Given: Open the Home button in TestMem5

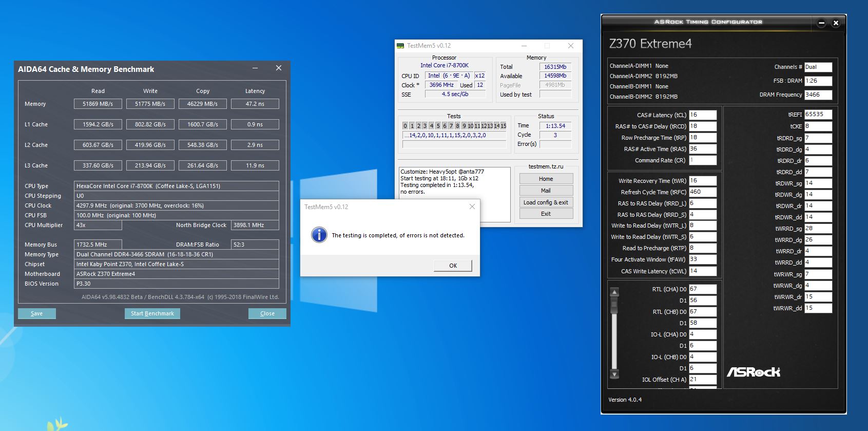Looking at the screenshot, I should (546, 179).
